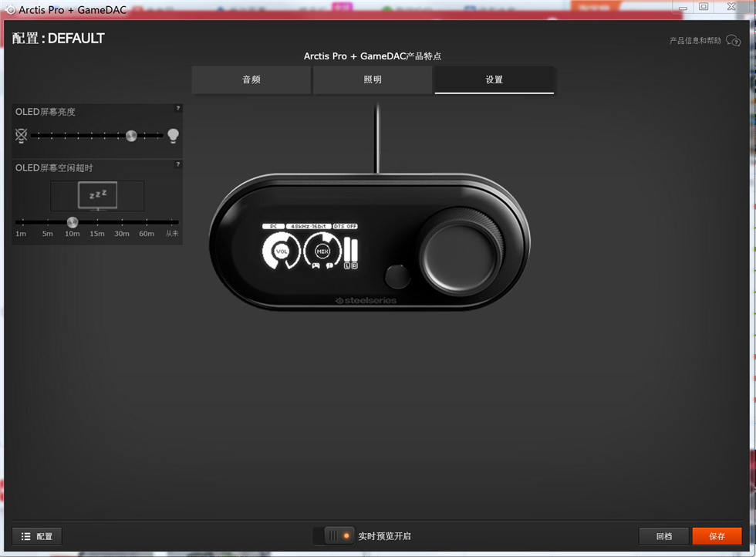
Task: Click the crossed-out bulb minimum brightness icon
Action: [x=22, y=136]
